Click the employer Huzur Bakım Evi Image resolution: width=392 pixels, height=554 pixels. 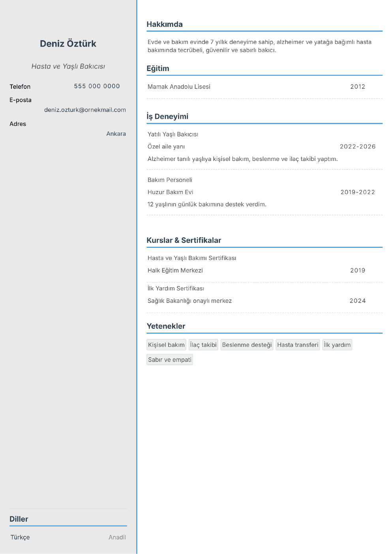pos(171,192)
